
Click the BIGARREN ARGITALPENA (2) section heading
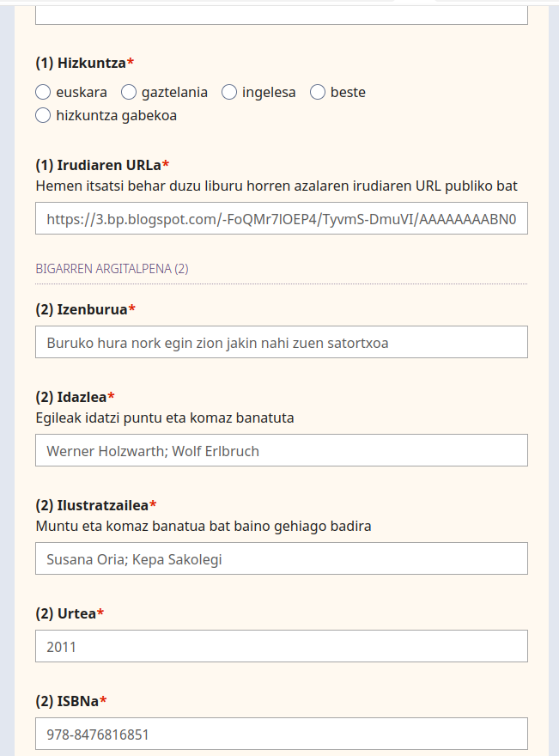[112, 269]
